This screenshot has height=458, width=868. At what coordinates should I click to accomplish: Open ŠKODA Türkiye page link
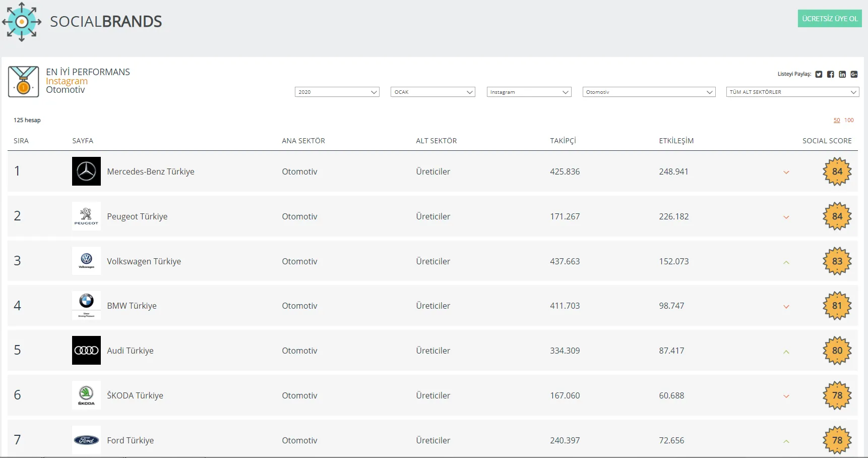pos(135,395)
